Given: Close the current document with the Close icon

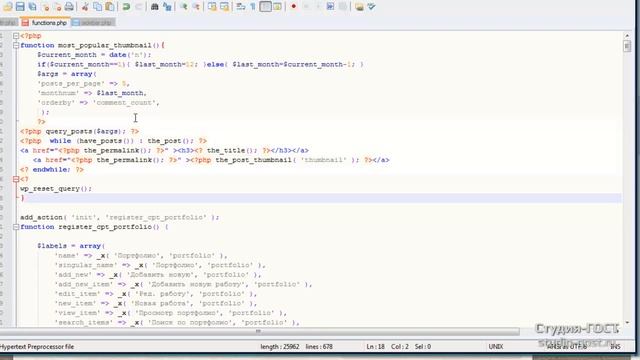Looking at the screenshot, I should [x=45, y=7].
